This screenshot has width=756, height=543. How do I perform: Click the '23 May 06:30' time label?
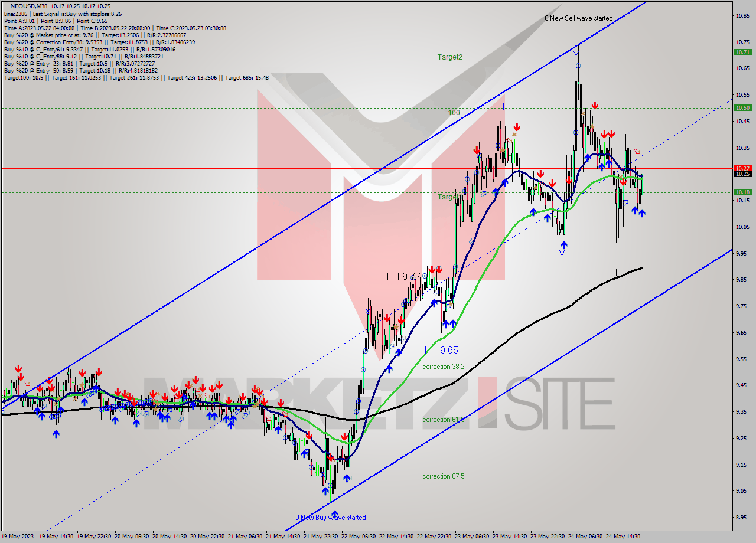tap(472, 537)
